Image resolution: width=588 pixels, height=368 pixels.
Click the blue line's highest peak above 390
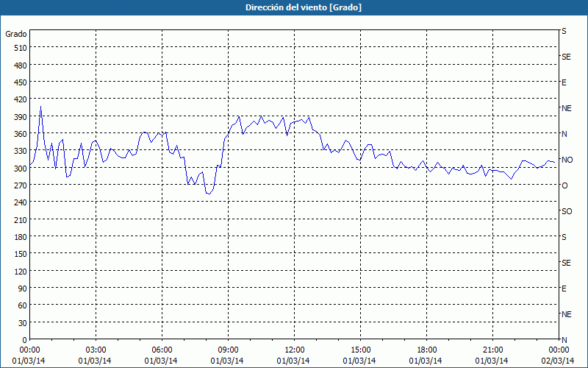[40, 107]
